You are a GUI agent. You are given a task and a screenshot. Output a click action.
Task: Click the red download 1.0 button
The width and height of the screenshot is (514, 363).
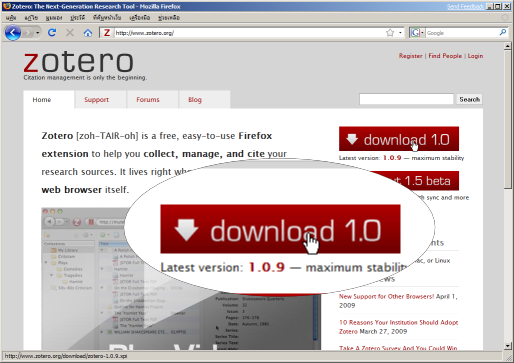[x=399, y=139]
